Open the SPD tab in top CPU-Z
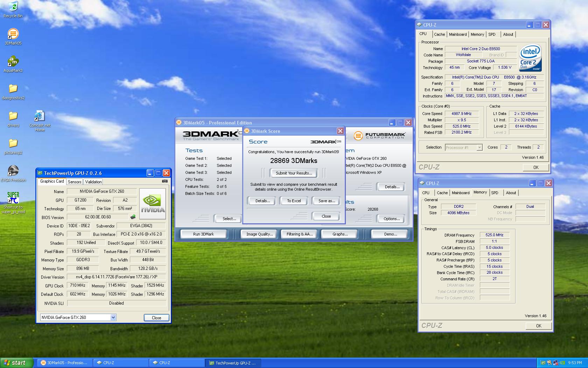Screen dimensions: 588x368 [x=492, y=34]
